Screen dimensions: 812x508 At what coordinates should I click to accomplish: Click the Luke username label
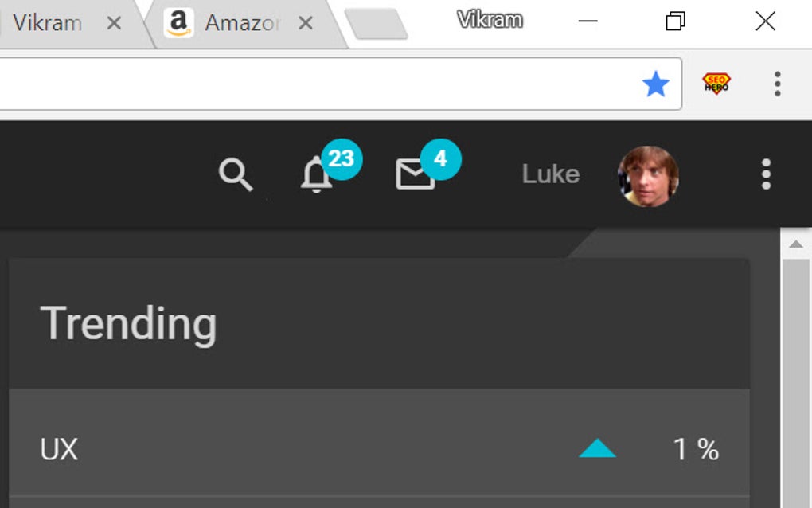(550, 174)
